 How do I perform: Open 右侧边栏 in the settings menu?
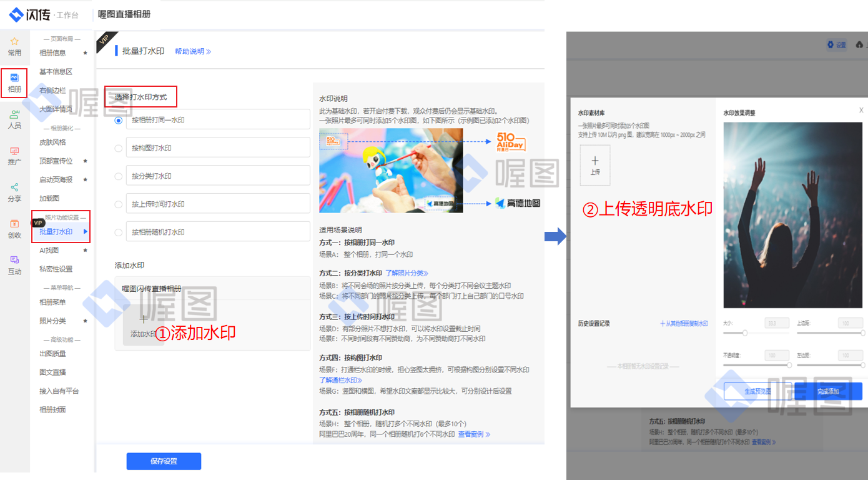(x=52, y=91)
